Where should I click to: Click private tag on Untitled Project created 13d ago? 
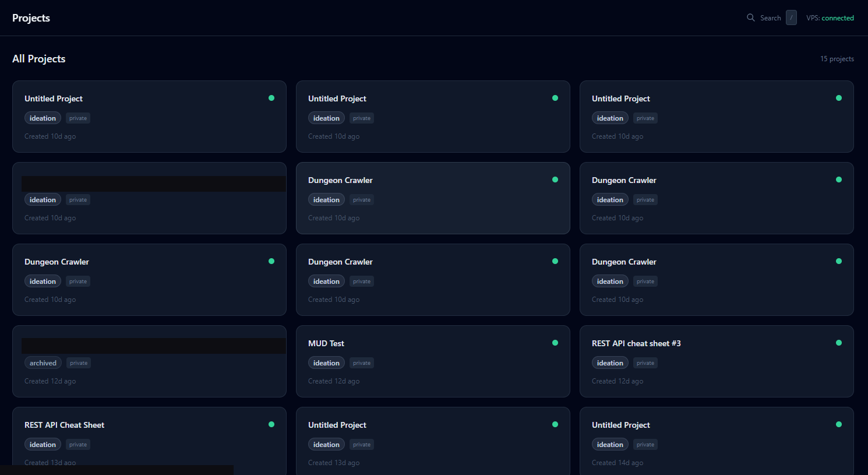(x=362, y=445)
